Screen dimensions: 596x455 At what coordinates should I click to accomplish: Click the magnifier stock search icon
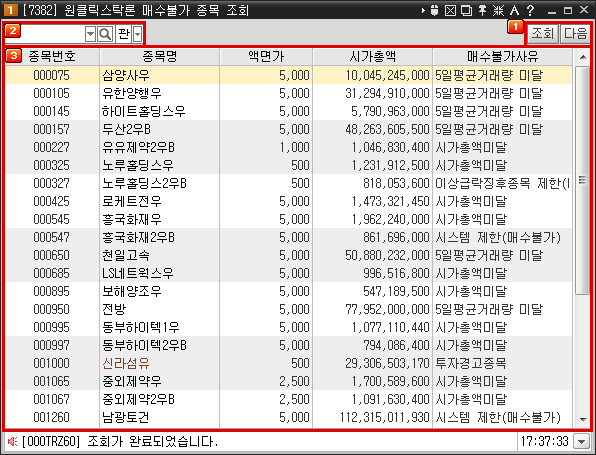(105, 34)
